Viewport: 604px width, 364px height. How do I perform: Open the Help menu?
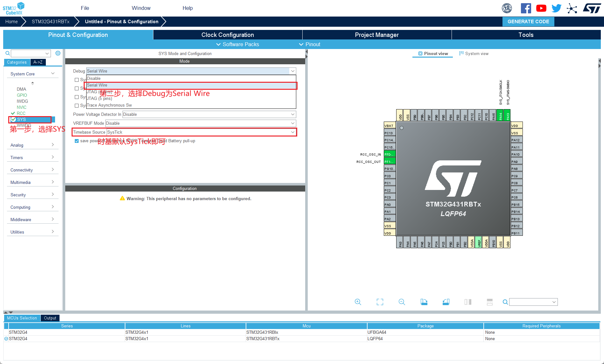pyautogui.click(x=187, y=8)
